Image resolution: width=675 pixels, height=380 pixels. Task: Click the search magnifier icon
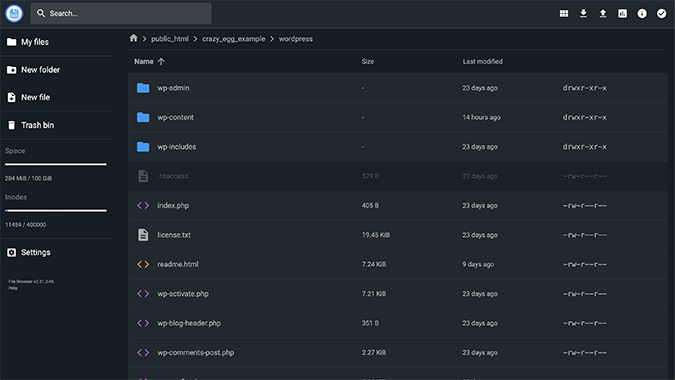[41, 13]
